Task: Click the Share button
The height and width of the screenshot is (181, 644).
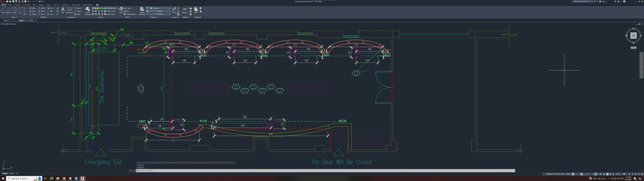Action: tap(42, 2)
